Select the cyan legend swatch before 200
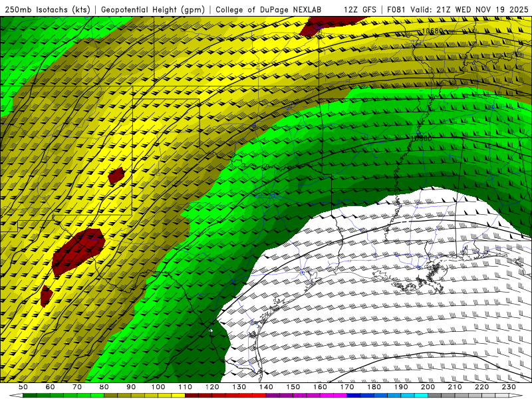532x399 pixels. pos(422,396)
